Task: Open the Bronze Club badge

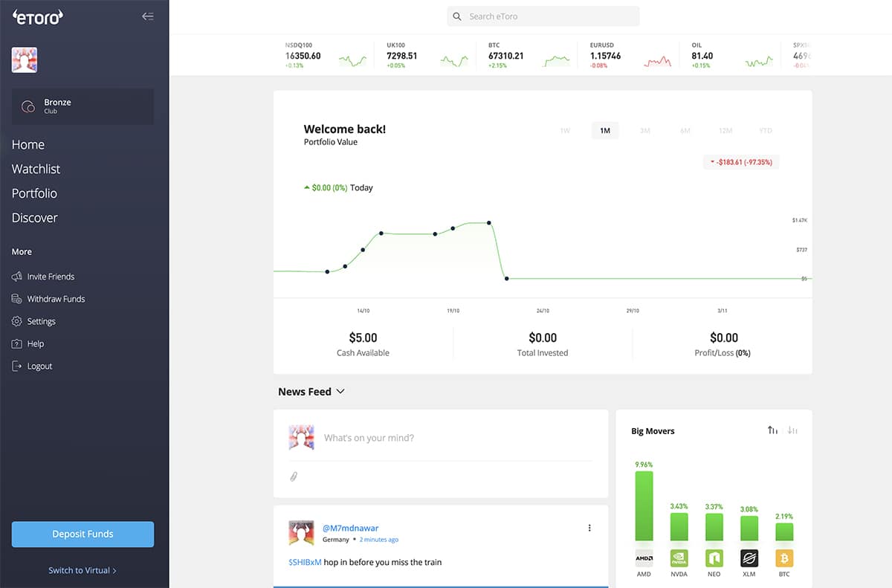Action: click(83, 106)
